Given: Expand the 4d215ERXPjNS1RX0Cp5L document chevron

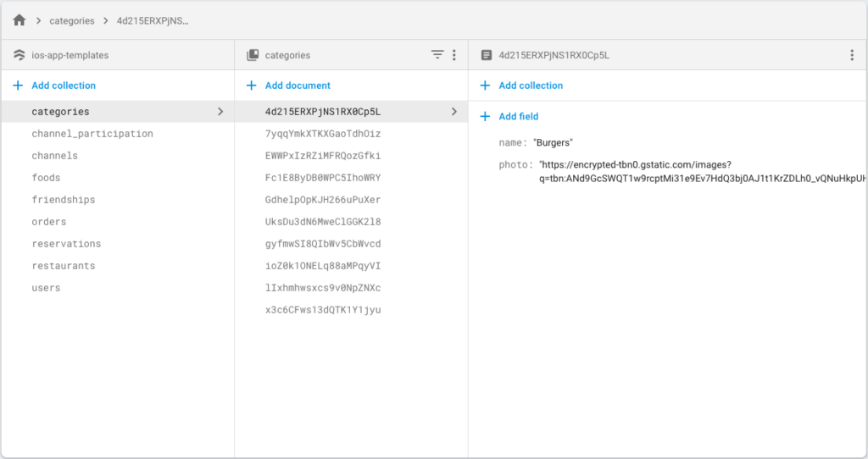Looking at the screenshot, I should click(x=454, y=112).
